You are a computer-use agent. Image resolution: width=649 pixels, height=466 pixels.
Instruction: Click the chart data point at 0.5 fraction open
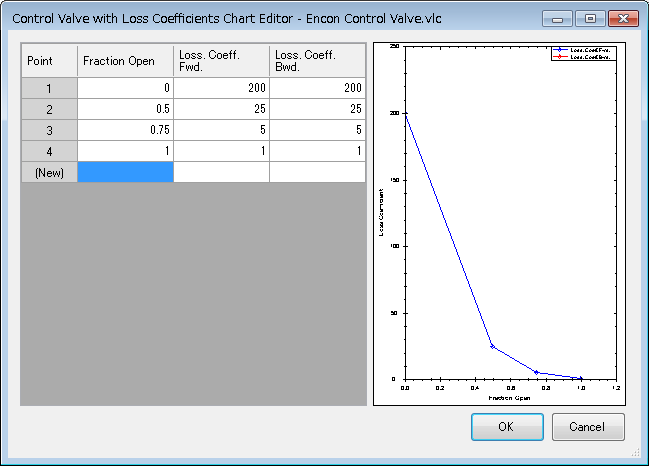492,346
